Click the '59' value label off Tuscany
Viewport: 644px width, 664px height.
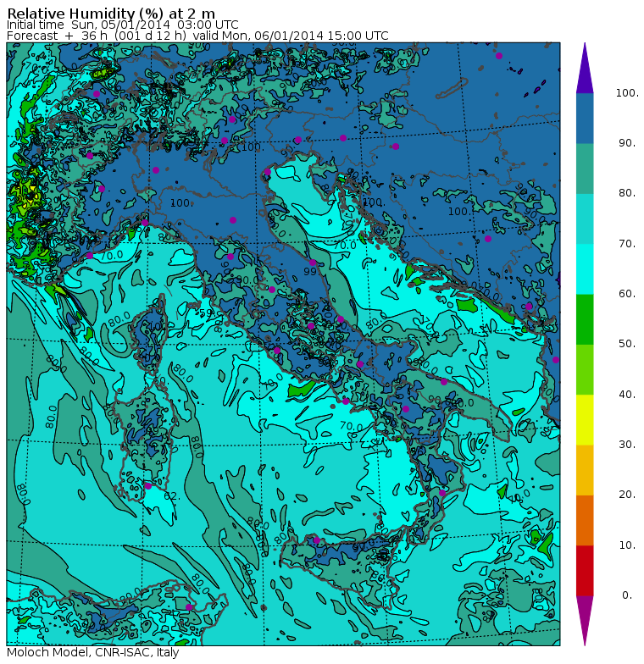coord(205,313)
